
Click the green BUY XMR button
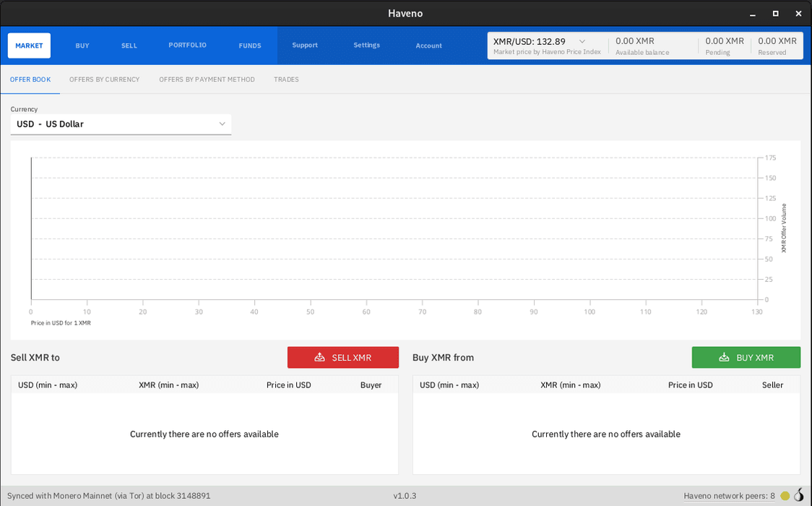click(746, 357)
